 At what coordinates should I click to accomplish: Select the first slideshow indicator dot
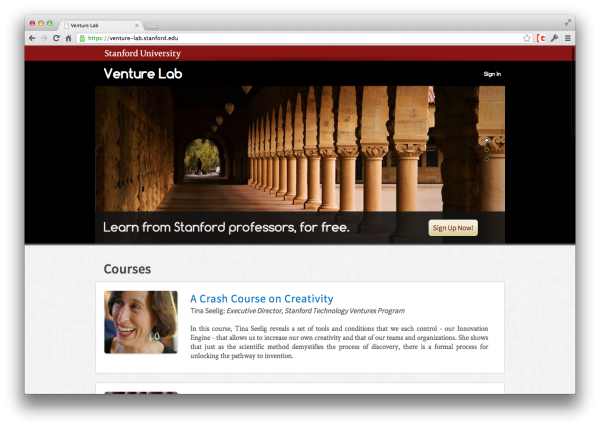point(486,140)
